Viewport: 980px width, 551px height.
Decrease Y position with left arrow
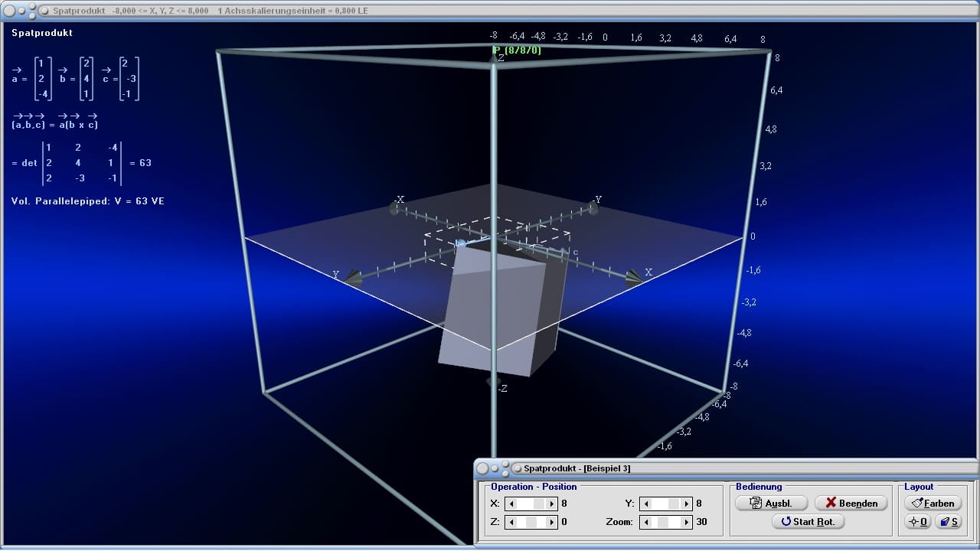(x=646, y=504)
